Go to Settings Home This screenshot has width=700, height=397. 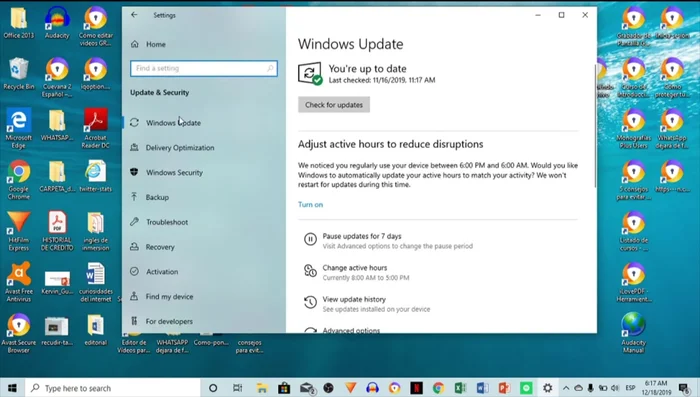[149, 44]
